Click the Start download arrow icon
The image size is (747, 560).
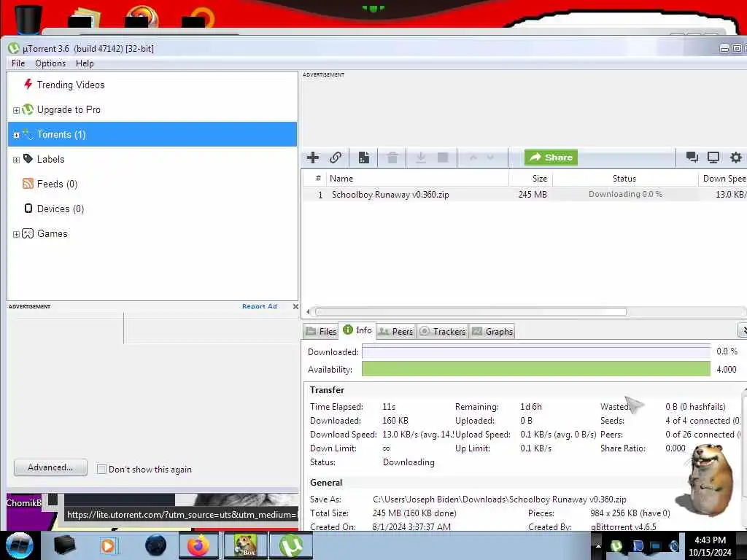[x=421, y=157]
